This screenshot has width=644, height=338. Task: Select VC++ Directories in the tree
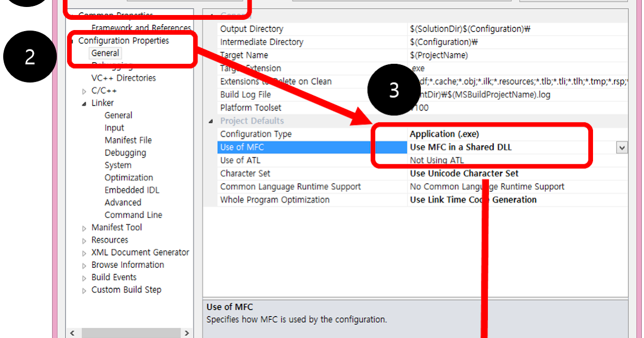(123, 78)
